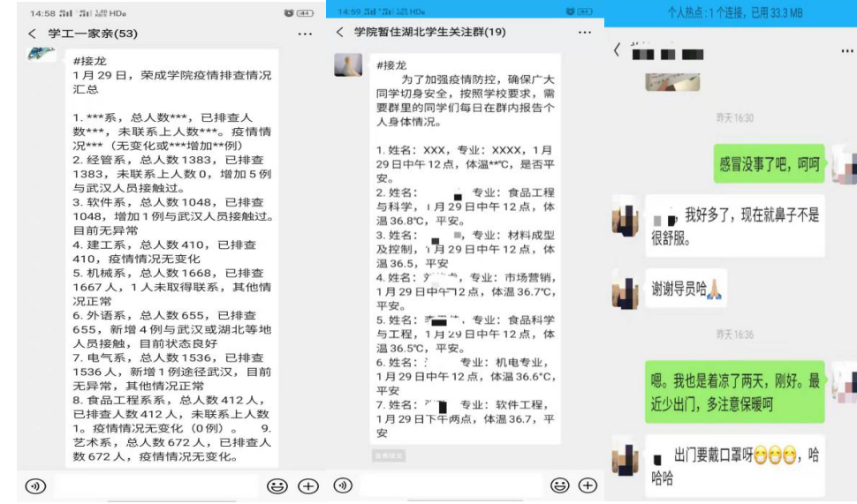
Task: Open emoji picker in 学院暂住湖北学生关注群 chat
Action: click(x=559, y=485)
